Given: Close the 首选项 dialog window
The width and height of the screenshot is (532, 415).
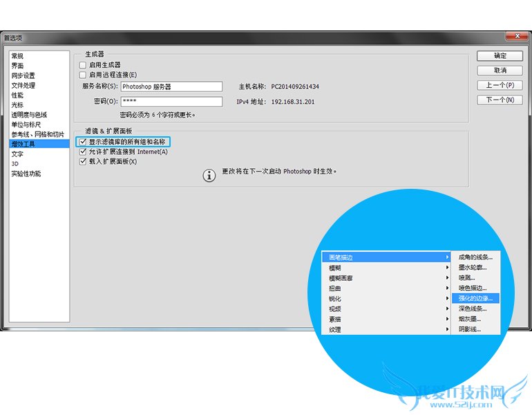Looking at the screenshot, I should 517,36.
